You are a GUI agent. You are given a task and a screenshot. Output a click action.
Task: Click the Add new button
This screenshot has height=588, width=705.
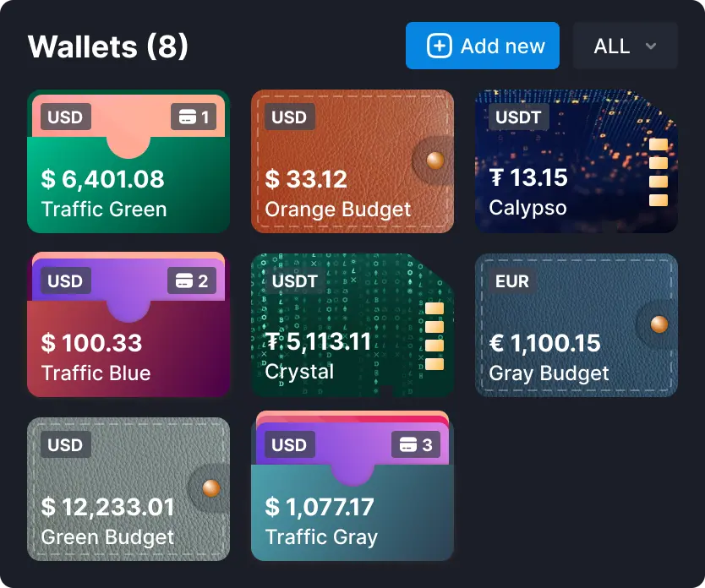point(482,46)
